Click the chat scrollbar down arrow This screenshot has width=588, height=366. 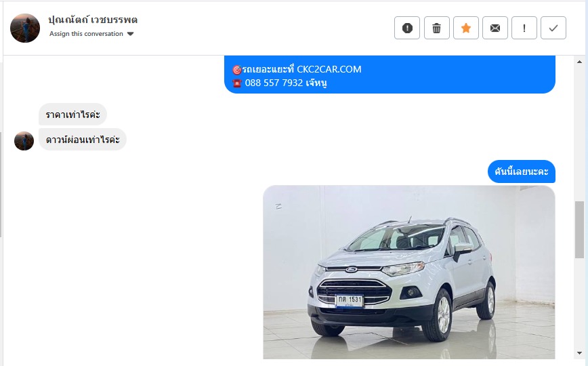click(x=579, y=353)
